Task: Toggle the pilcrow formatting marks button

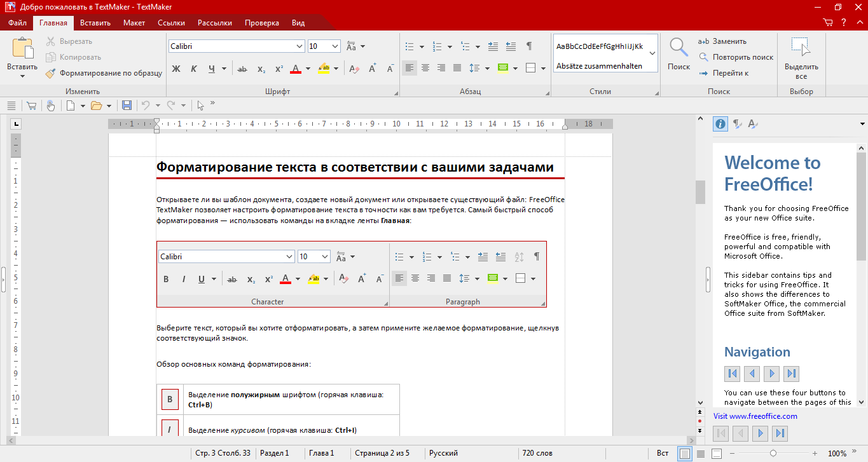Action: point(529,46)
